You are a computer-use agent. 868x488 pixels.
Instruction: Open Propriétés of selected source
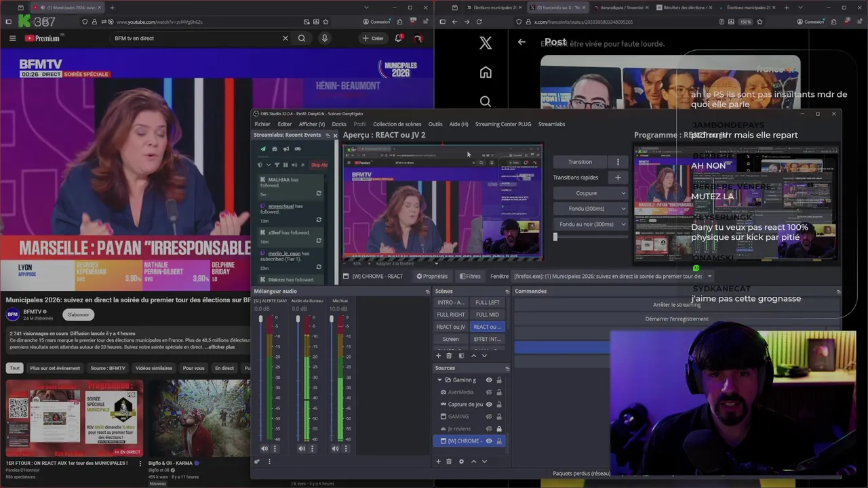(432, 277)
